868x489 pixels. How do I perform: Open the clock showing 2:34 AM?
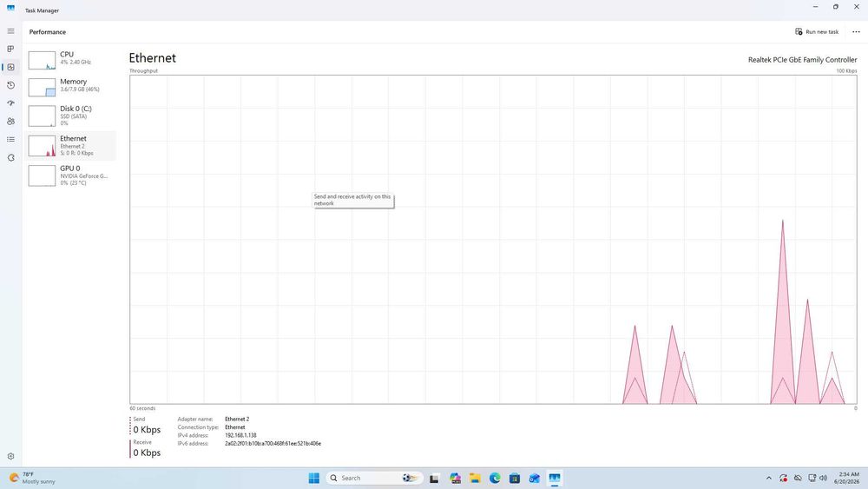847,478
